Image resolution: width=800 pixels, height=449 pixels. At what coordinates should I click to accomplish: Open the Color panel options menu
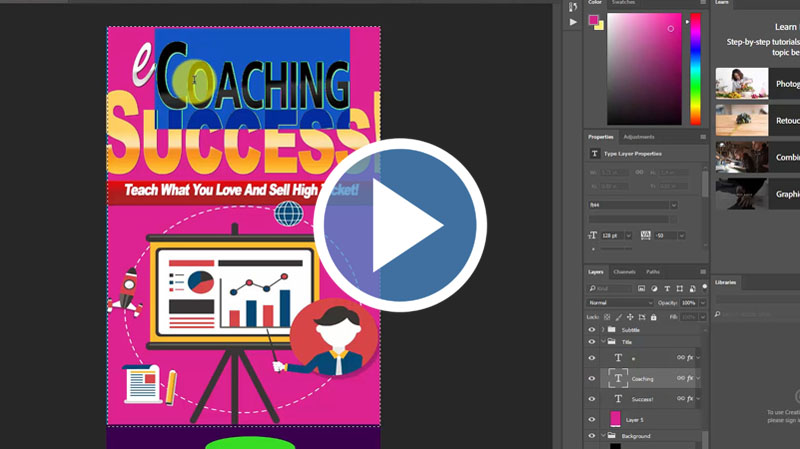(703, 3)
